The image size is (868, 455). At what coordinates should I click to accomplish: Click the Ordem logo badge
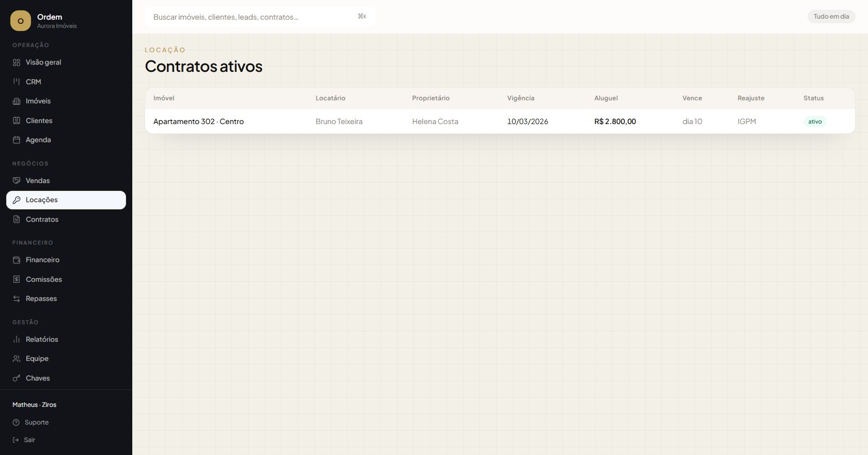click(x=21, y=21)
